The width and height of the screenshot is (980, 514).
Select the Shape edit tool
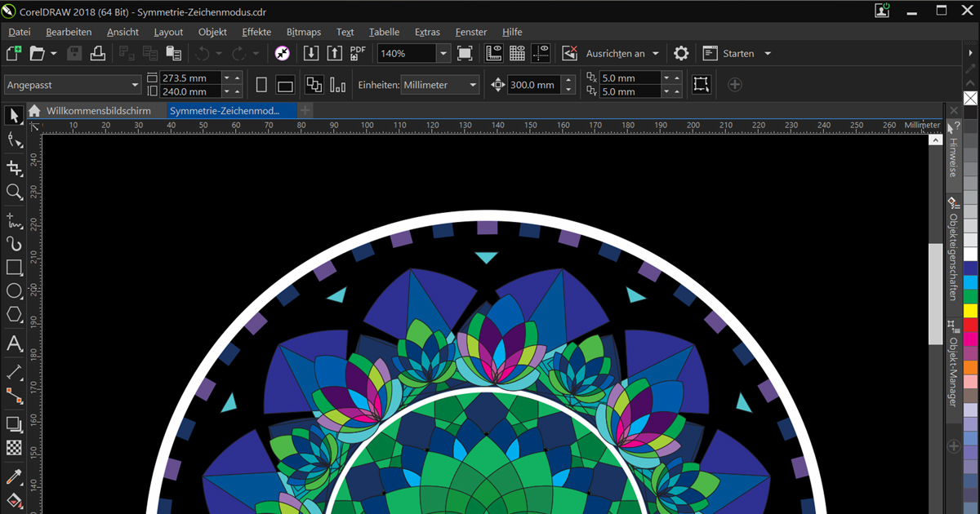point(14,140)
